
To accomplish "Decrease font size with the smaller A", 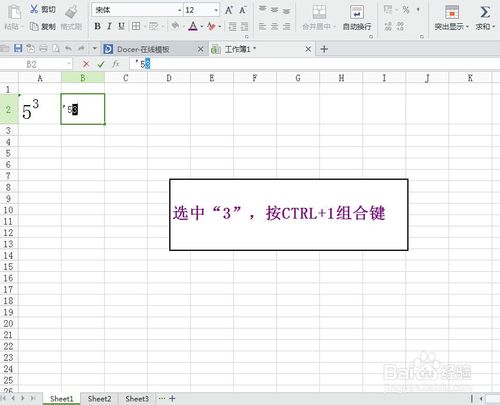I will point(243,10).
